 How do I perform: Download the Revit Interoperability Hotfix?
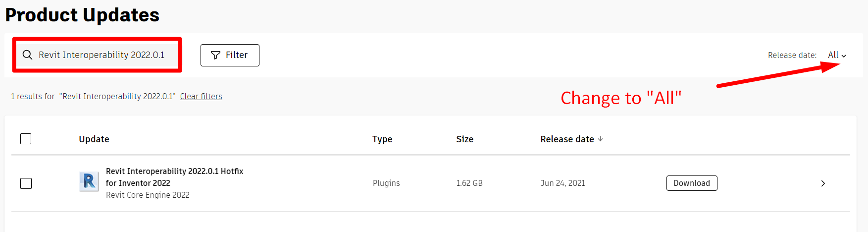[x=691, y=183]
